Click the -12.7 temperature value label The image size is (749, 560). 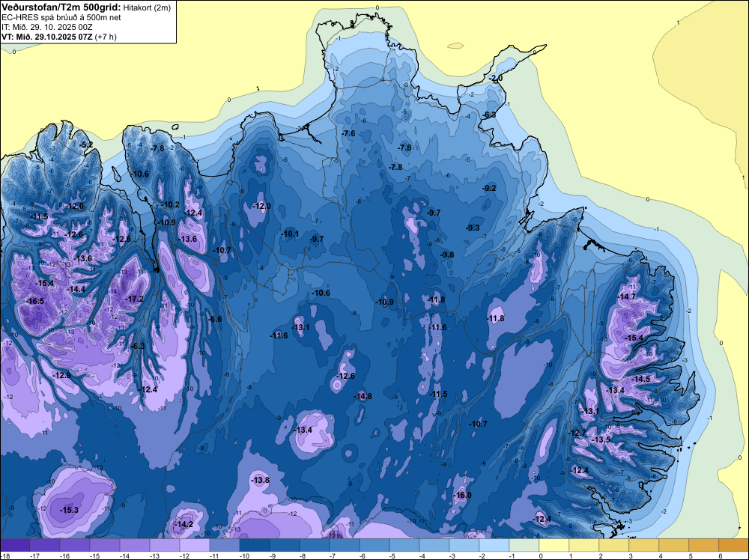577,433
